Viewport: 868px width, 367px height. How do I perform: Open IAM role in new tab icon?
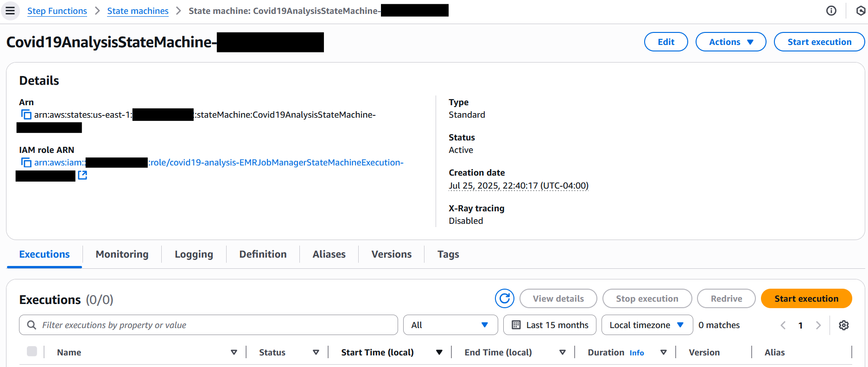[82, 175]
